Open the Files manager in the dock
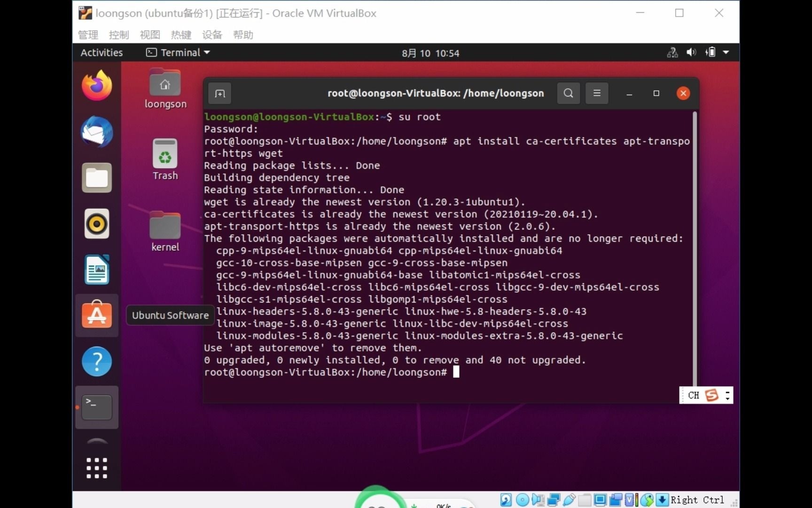The height and width of the screenshot is (508, 812). pyautogui.click(x=97, y=178)
